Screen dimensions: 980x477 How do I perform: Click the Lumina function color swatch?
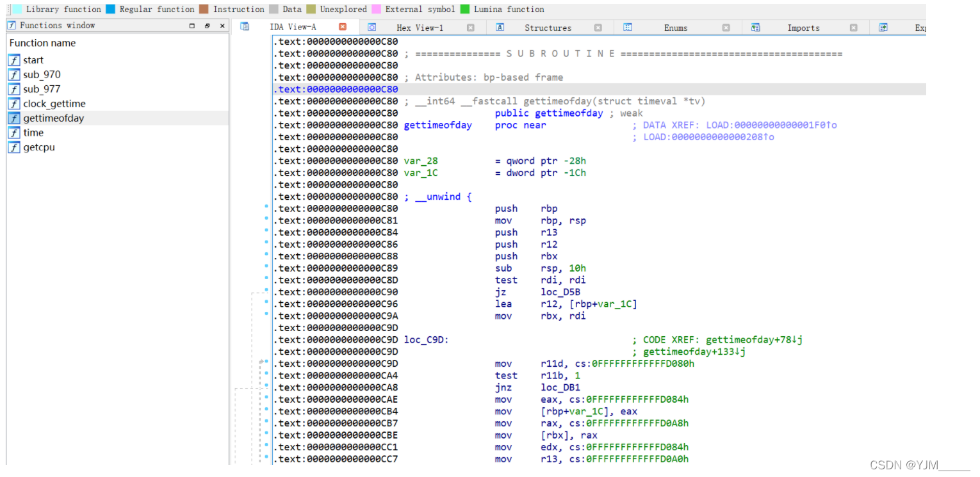click(x=465, y=9)
